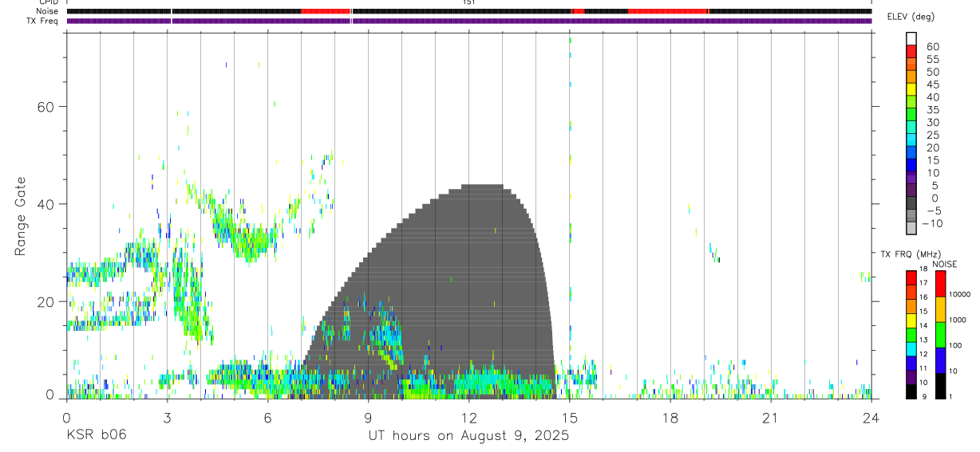Viewport: 980px width, 452px height.
Task: Click "UT hours on August 9, 2025" caption
Action: tap(468, 436)
